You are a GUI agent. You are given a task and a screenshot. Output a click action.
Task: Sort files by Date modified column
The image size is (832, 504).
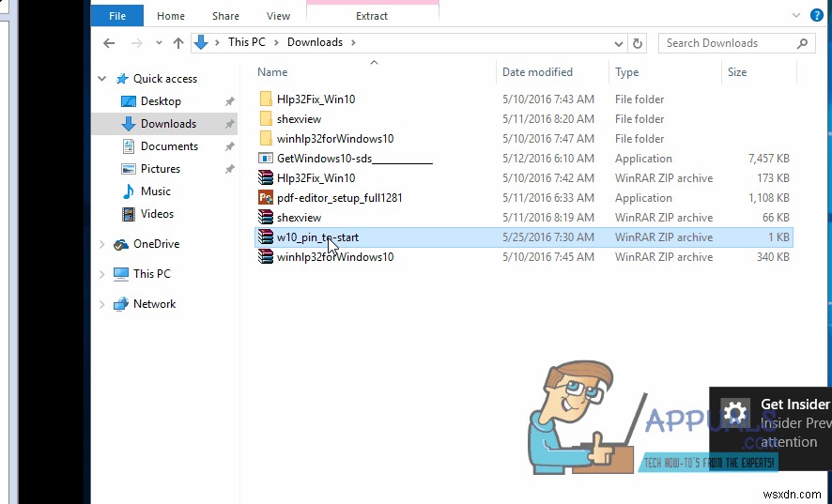pos(537,72)
